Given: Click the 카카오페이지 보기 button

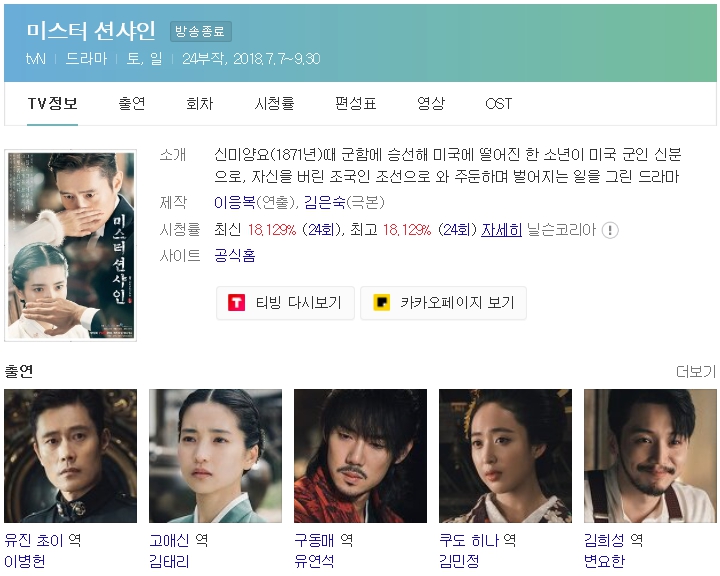Looking at the screenshot, I should (x=444, y=303).
